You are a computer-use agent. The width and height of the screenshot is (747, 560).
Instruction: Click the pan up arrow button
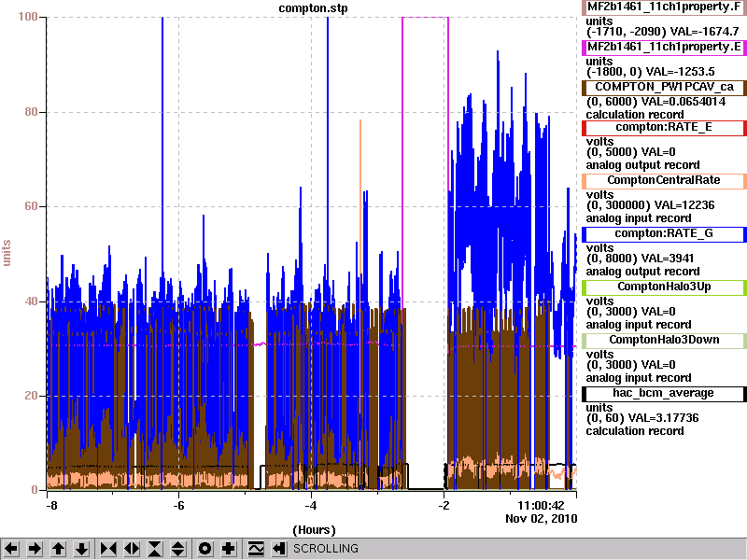[58, 549]
